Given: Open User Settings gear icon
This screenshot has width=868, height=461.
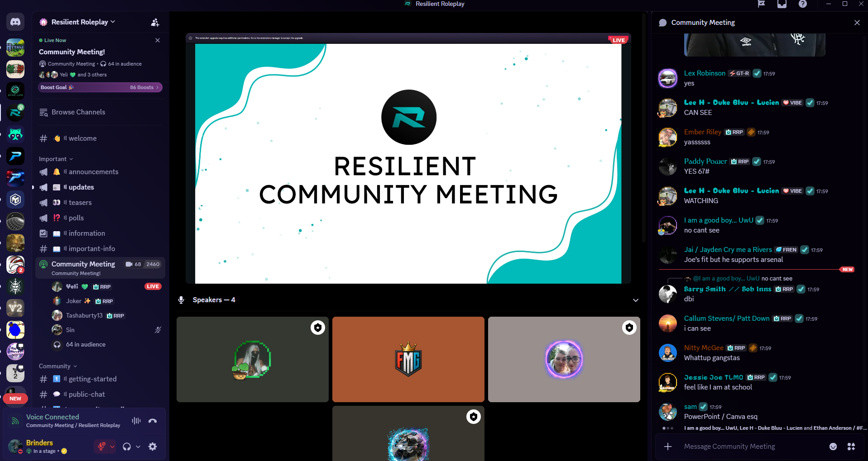Looking at the screenshot, I should (153, 447).
